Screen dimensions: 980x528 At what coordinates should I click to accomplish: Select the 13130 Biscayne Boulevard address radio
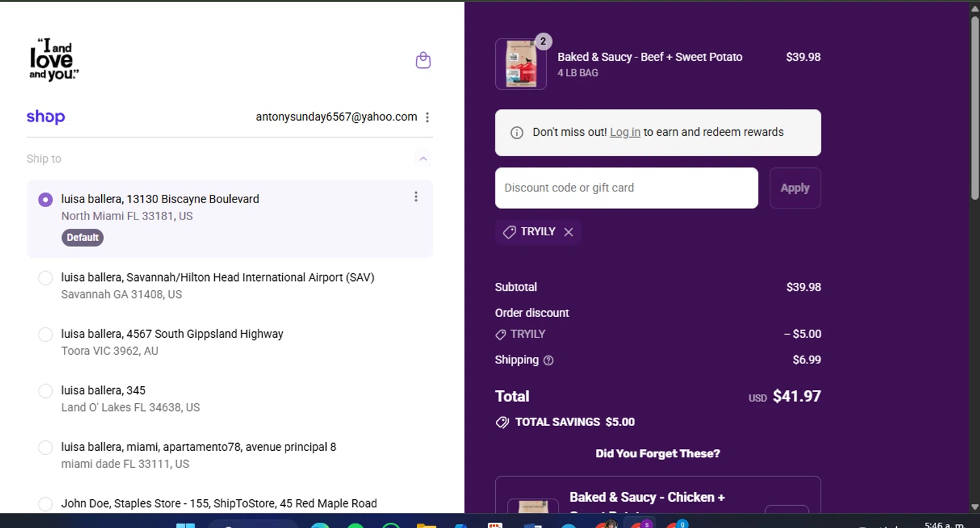click(x=45, y=200)
